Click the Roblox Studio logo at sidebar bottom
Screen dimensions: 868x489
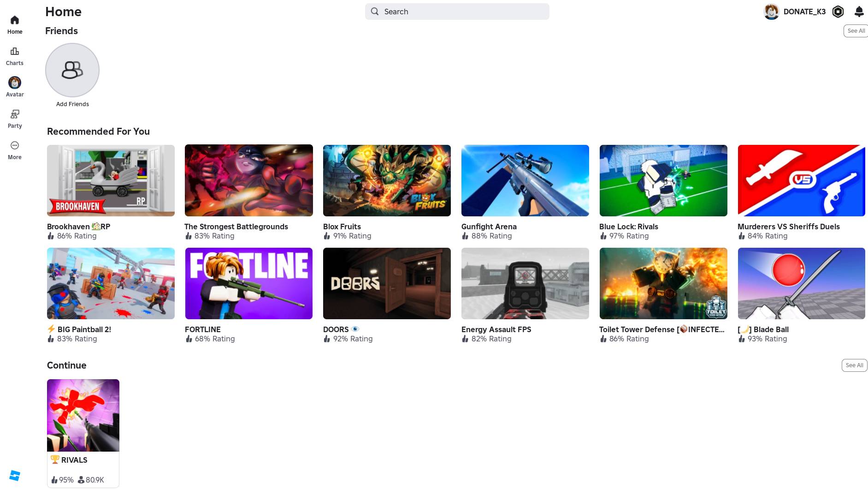click(x=15, y=476)
